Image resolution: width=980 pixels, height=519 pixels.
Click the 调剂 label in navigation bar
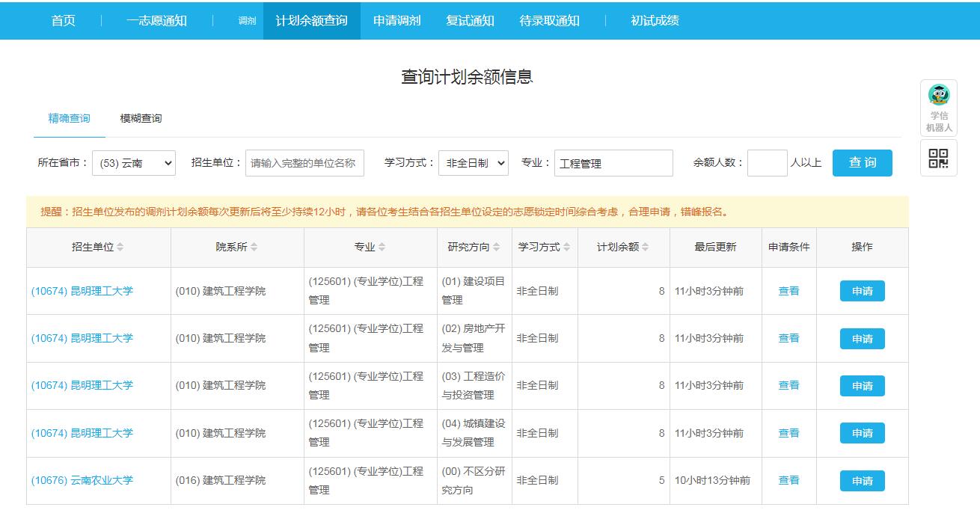click(x=247, y=21)
